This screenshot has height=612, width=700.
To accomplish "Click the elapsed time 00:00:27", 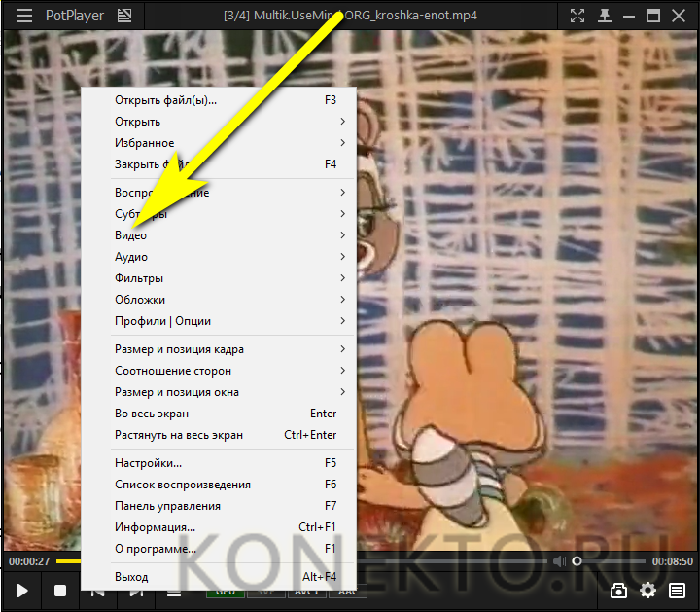I will click(29, 561).
